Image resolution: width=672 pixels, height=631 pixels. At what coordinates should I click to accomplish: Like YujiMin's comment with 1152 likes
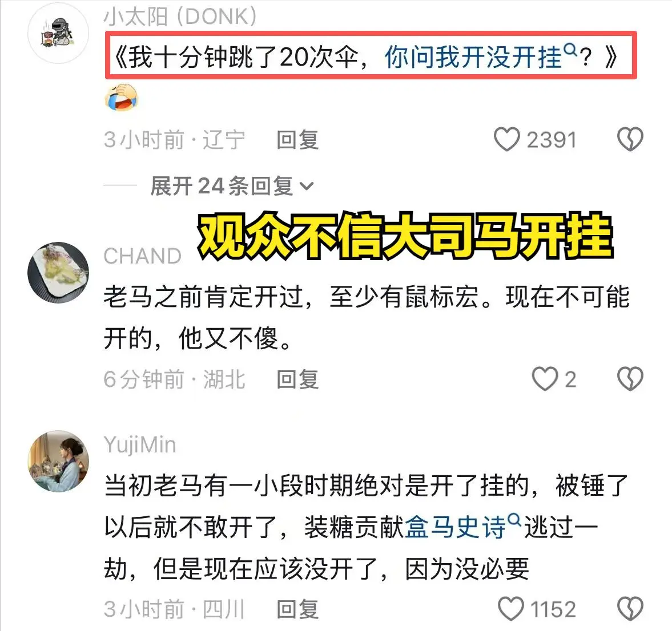(x=511, y=608)
